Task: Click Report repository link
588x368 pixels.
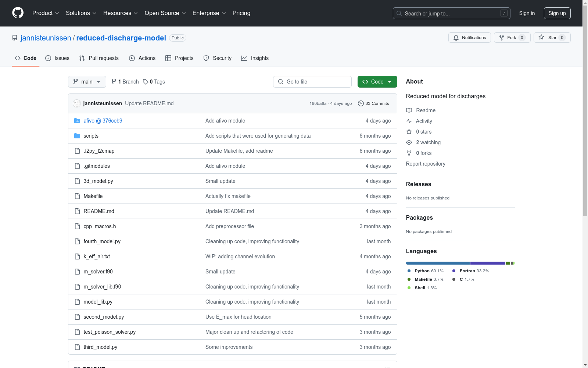Action: (x=426, y=164)
